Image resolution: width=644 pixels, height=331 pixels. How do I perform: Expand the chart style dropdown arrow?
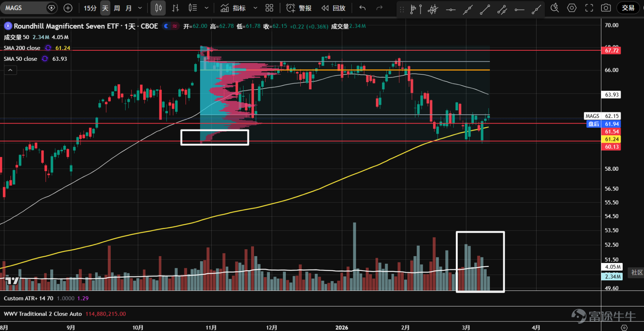(x=206, y=8)
